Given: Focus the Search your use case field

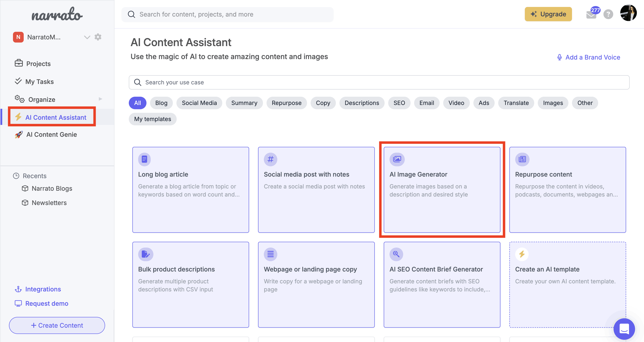Looking at the screenshot, I should coord(379,82).
